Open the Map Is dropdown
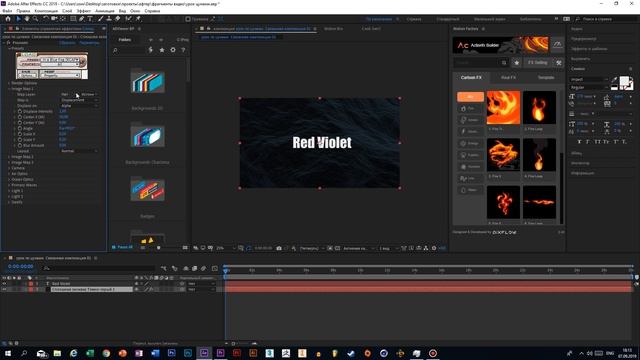Image resolution: width=640 pixels, height=360 pixels. (x=79, y=100)
